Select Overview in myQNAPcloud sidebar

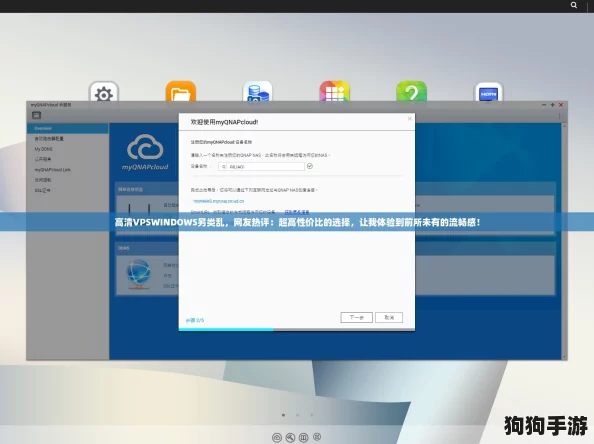67,128
